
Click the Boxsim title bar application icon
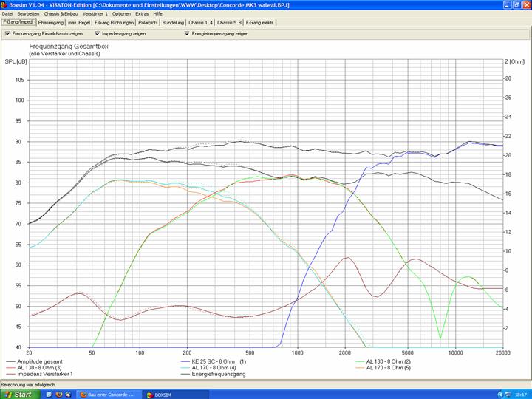(x=4, y=4)
